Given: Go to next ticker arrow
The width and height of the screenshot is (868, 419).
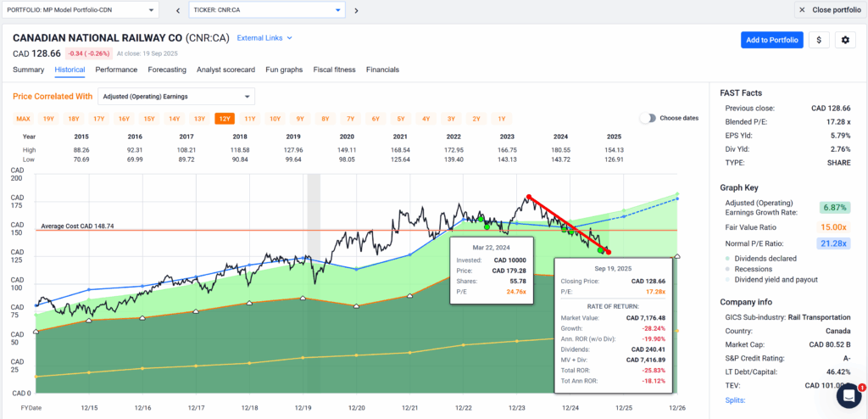Looking at the screenshot, I should coord(356,10).
